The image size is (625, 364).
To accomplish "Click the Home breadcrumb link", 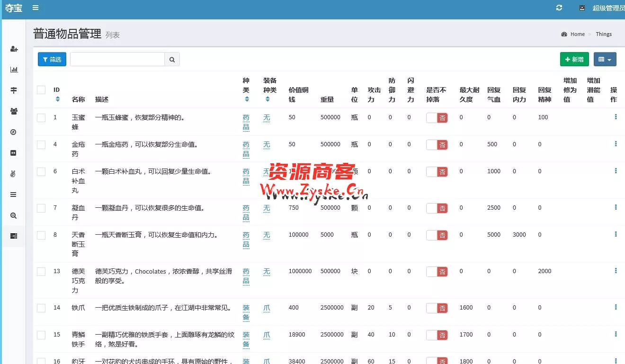I will 577,34.
